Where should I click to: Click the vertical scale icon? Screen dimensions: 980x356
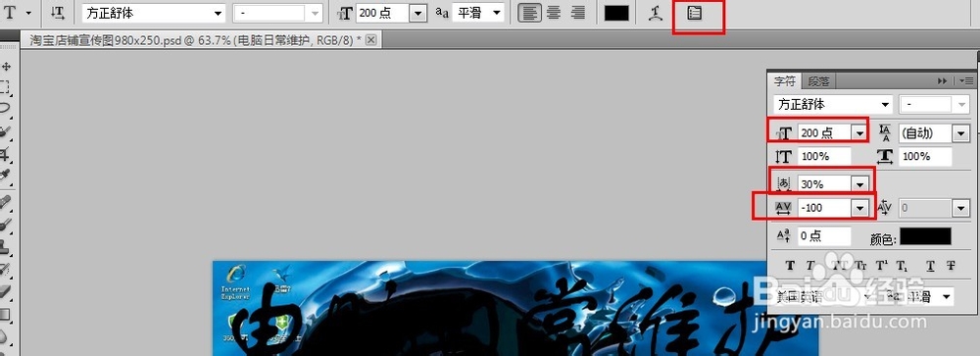tap(784, 156)
